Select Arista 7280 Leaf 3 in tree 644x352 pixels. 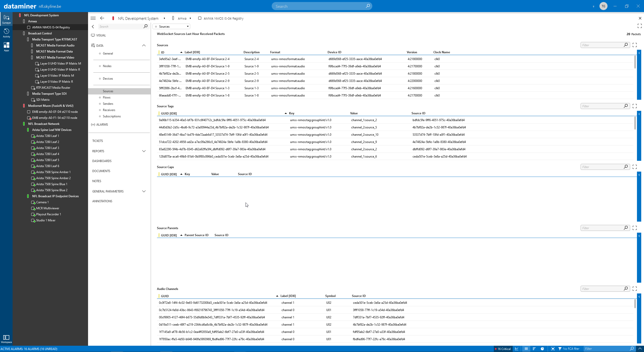tap(48, 148)
